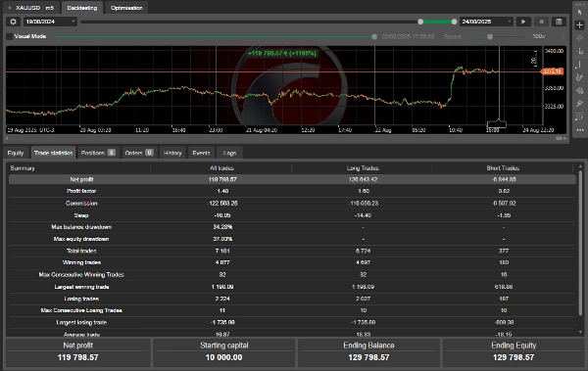Click the Visual Mode progress slider handle

(374, 37)
